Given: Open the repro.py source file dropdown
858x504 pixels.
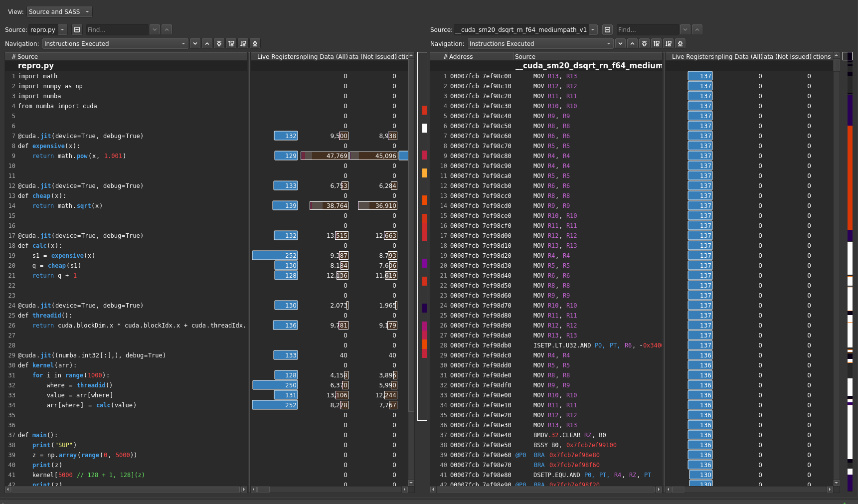Looking at the screenshot, I should pos(48,29).
